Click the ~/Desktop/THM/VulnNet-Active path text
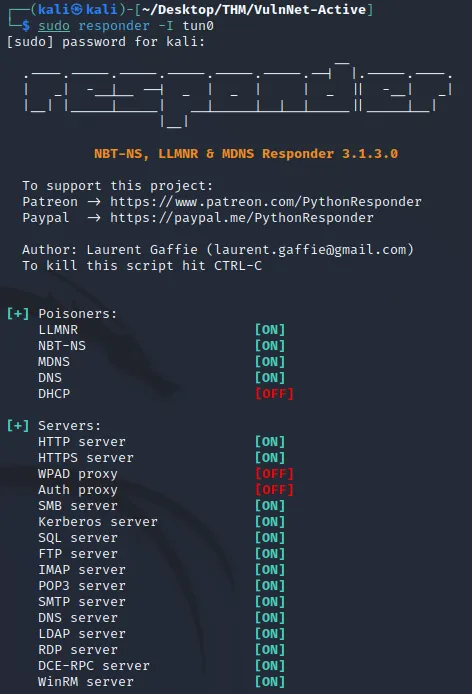Viewport: 472px width, 694px height. (x=254, y=9)
